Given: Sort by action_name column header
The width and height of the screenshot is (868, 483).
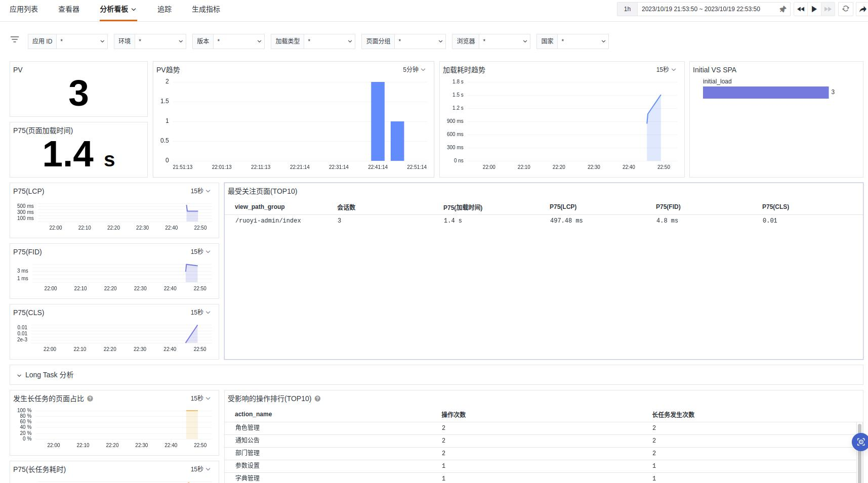Looking at the screenshot, I should click(x=253, y=414).
